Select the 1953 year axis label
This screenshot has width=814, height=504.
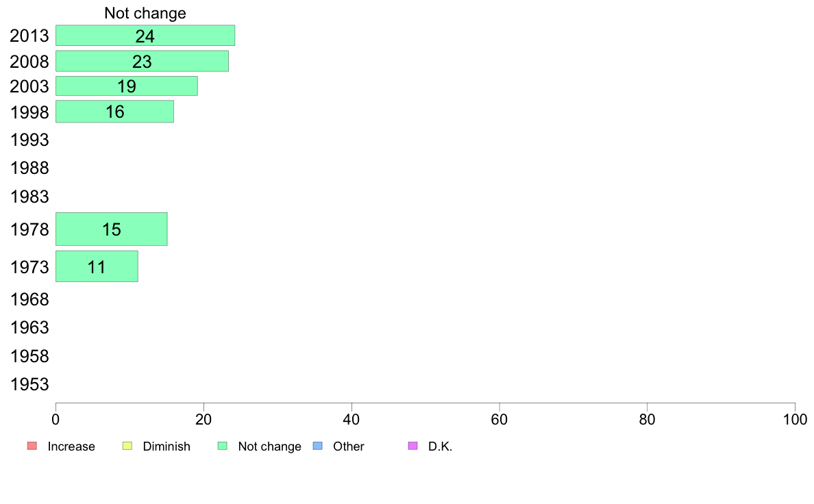(29, 384)
